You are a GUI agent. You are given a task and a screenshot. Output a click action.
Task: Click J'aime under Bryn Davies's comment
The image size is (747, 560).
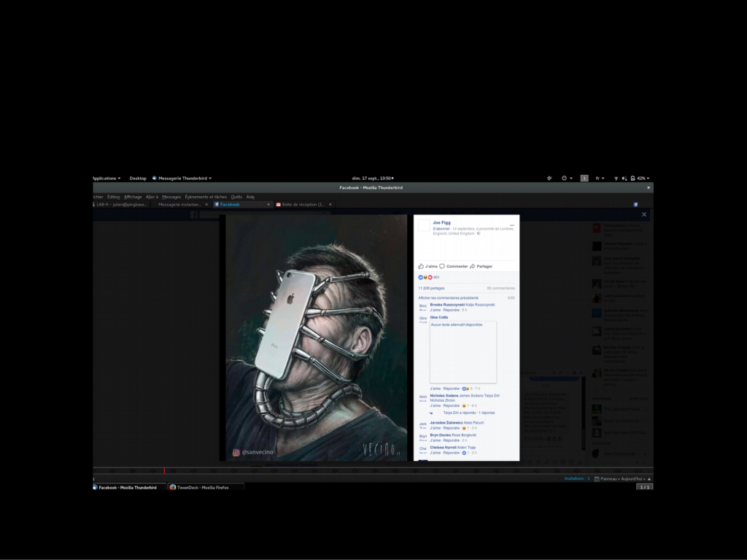point(435,440)
